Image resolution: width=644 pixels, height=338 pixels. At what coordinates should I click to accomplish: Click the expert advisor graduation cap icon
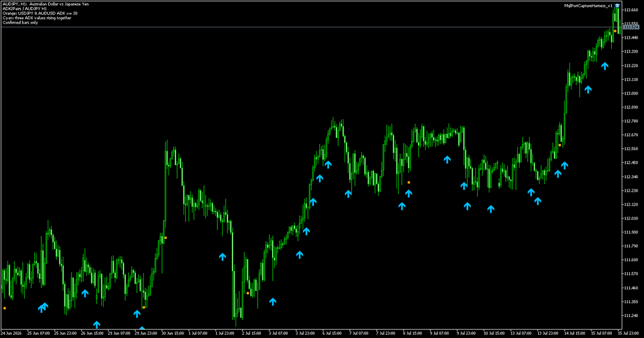click(618, 5)
